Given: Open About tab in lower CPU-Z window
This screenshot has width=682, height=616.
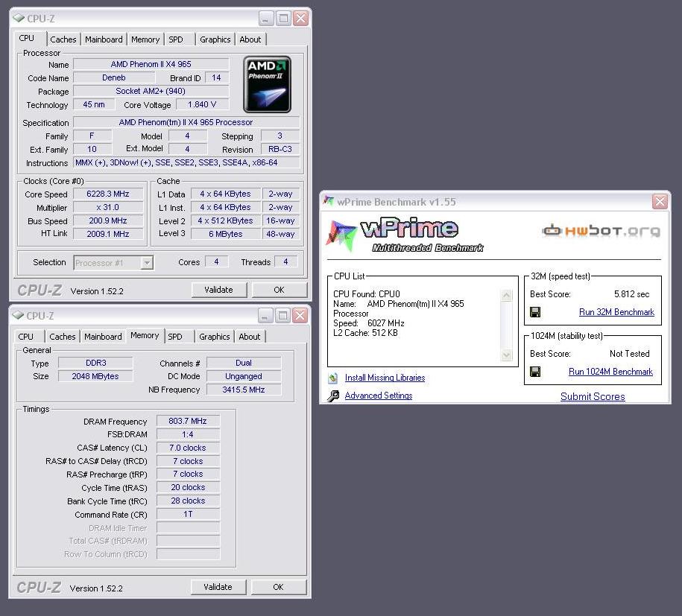Looking at the screenshot, I should 249,337.
